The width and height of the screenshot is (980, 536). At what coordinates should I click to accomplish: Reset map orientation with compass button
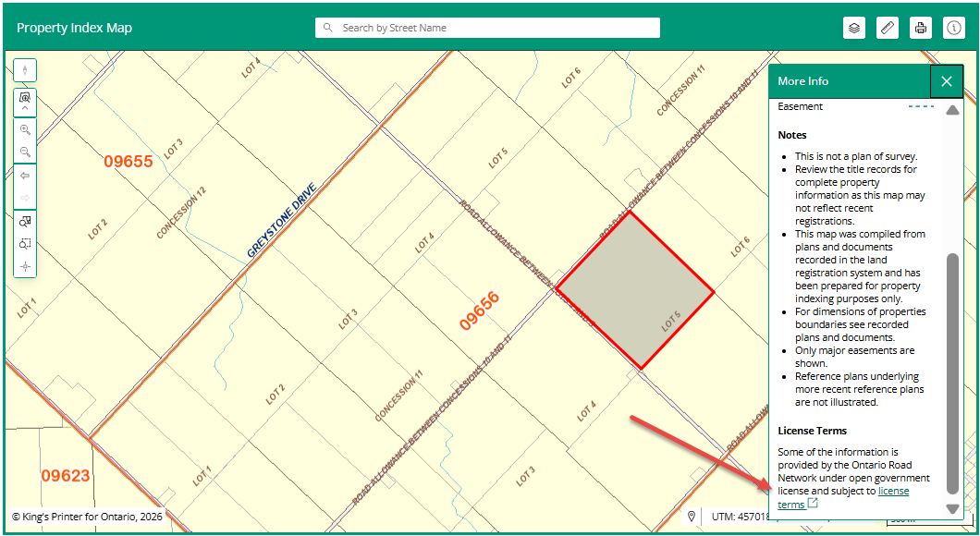coord(25,70)
